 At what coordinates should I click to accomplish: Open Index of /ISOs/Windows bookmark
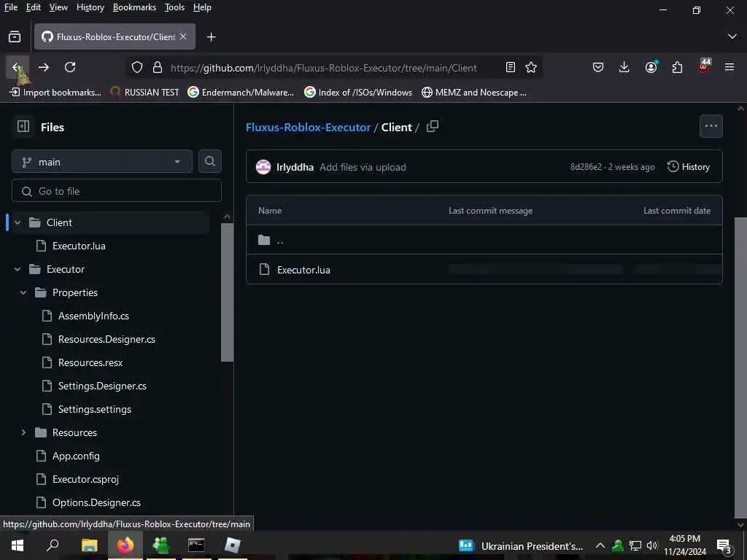coord(358,92)
